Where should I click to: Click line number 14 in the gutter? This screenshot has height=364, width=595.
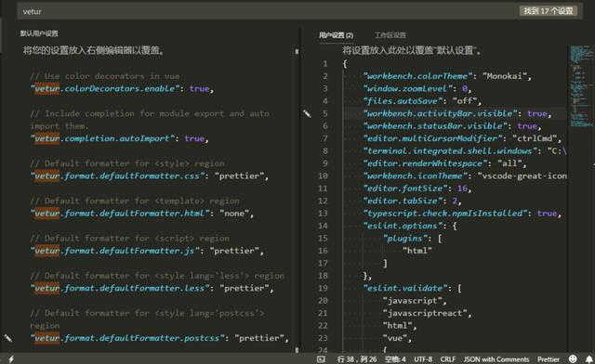click(x=323, y=226)
